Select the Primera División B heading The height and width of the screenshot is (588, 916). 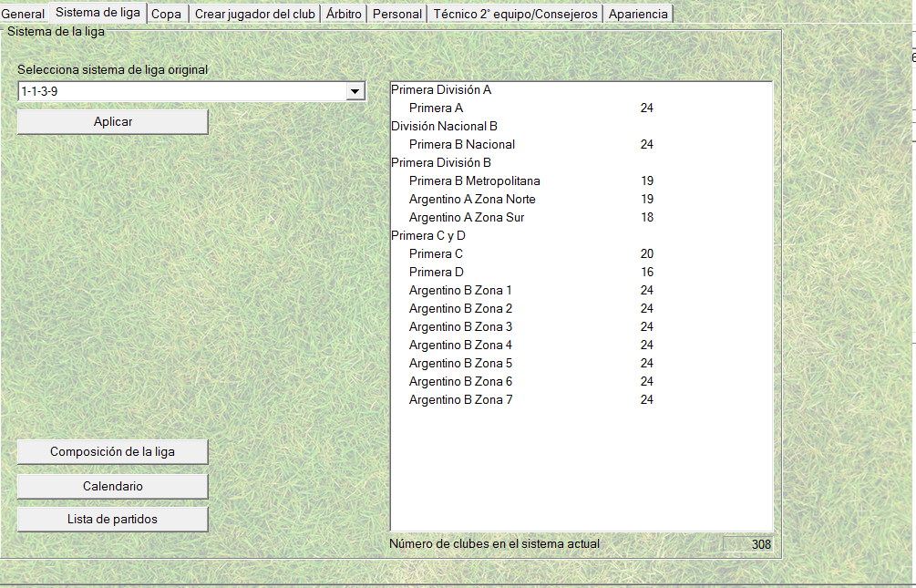(x=441, y=162)
